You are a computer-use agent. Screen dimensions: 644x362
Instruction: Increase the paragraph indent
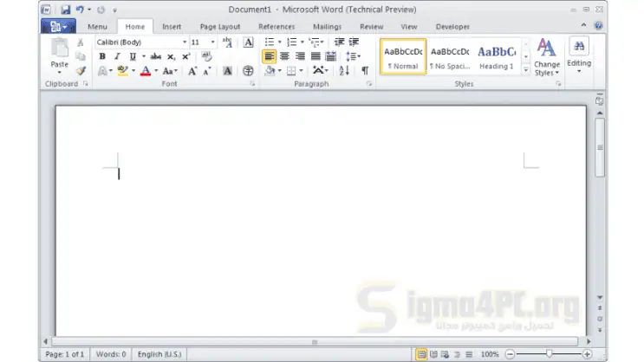click(x=354, y=42)
